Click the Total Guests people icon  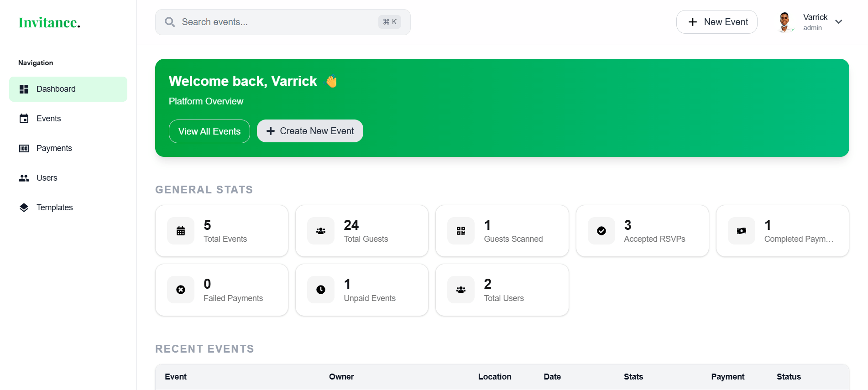(321, 231)
